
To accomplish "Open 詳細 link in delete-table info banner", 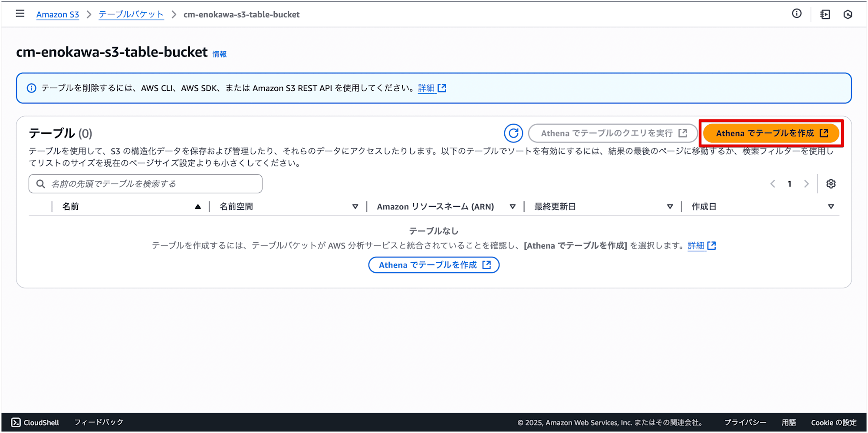I will tap(432, 88).
